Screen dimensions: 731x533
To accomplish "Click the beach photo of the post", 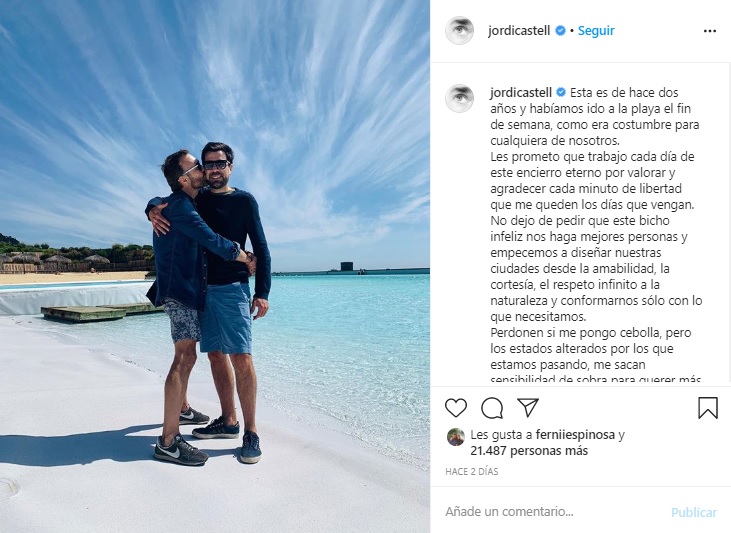I will pos(215,266).
